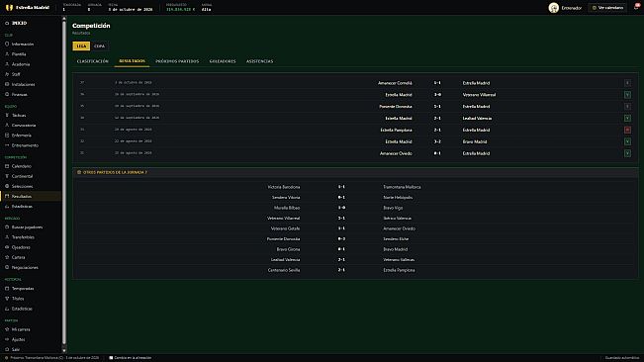
Task: Open loss badge for Estrella Pamplona match
Action: [627, 130]
